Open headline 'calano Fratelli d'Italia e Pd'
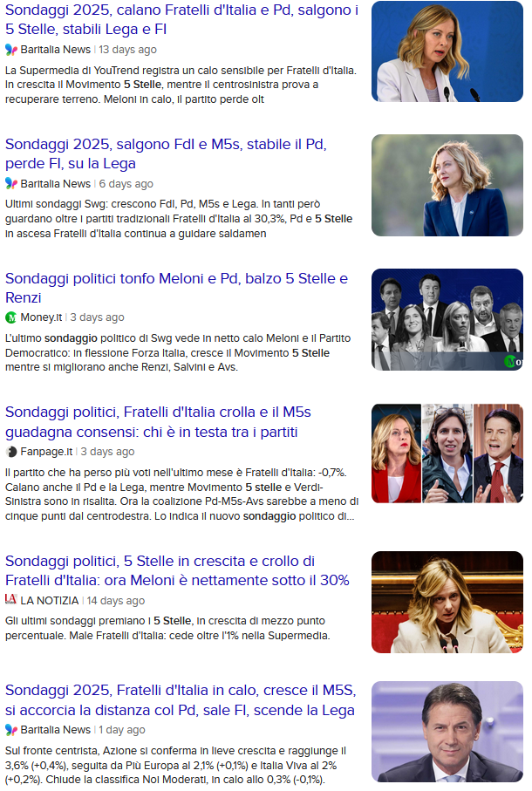 pyautogui.click(x=181, y=20)
